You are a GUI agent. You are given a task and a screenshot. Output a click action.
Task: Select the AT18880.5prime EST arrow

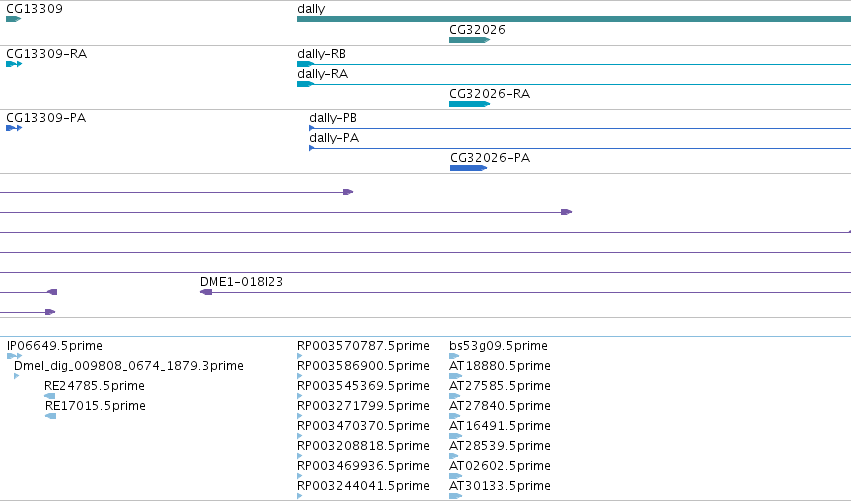455,376
